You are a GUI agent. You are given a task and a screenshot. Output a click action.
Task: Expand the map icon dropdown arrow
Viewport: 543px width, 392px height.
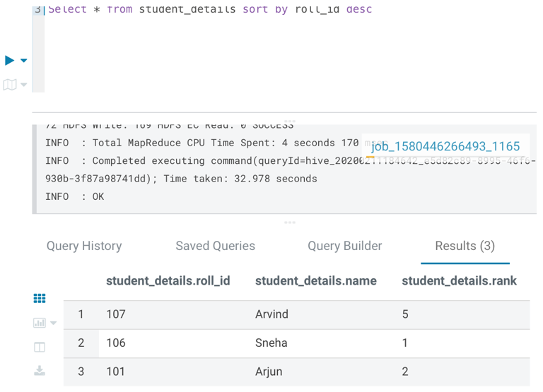tap(24, 85)
